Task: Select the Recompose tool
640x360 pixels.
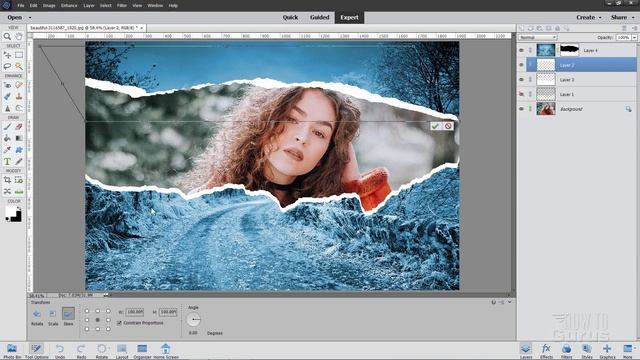Action: click(x=19, y=180)
